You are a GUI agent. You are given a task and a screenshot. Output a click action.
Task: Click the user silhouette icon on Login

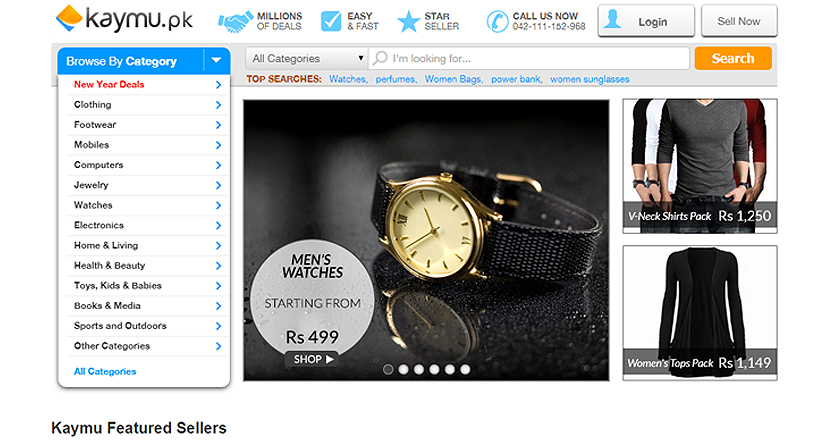tap(612, 20)
